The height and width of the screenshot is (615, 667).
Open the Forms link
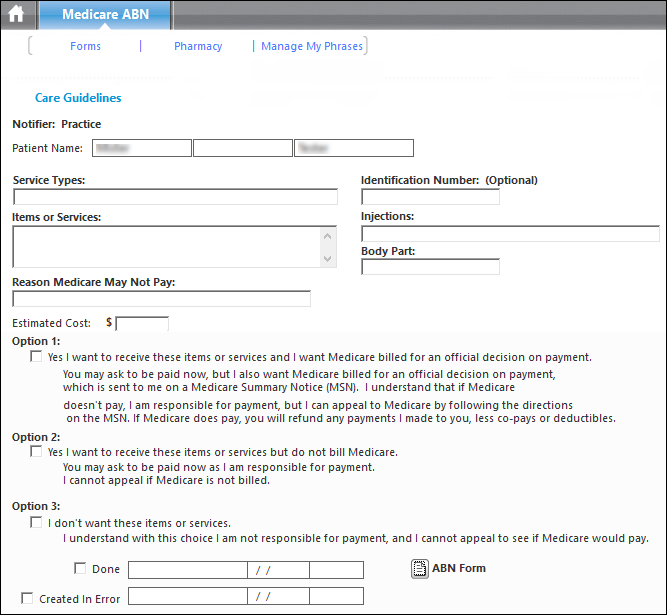pyautogui.click(x=86, y=46)
